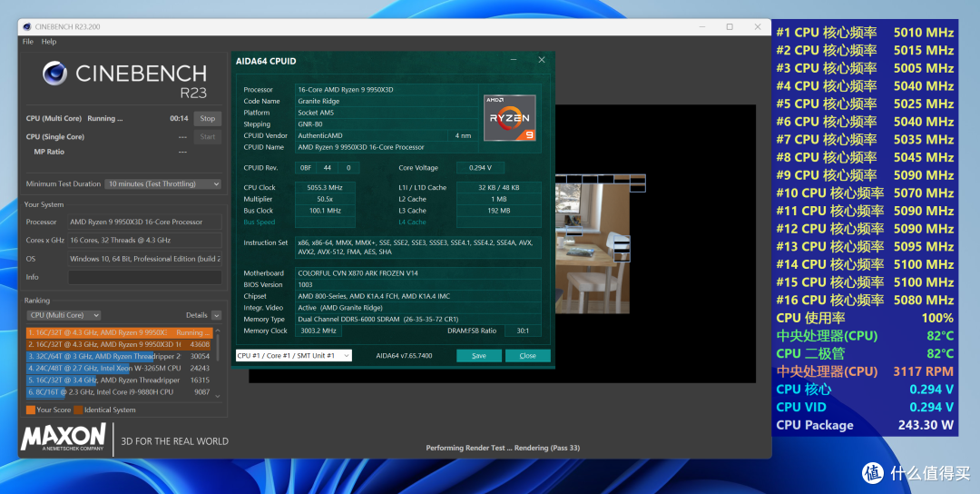
Task: Select the Core i9-9880H ranking entry
Action: 119,392
